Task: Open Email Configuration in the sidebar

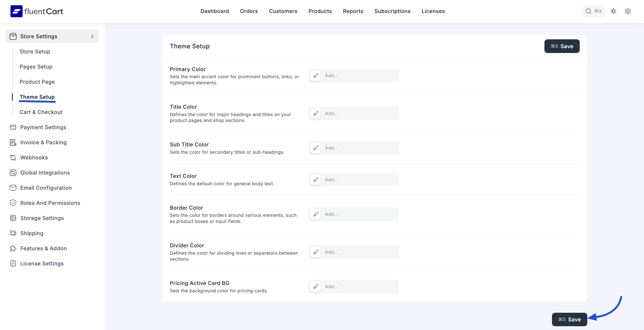Action: [46, 188]
